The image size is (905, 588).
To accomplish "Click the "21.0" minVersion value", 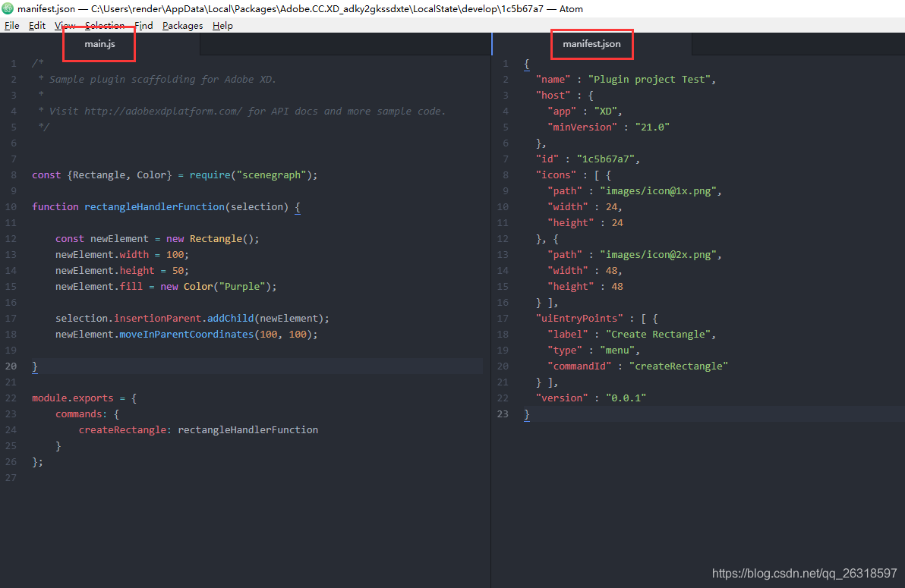I will coord(652,127).
